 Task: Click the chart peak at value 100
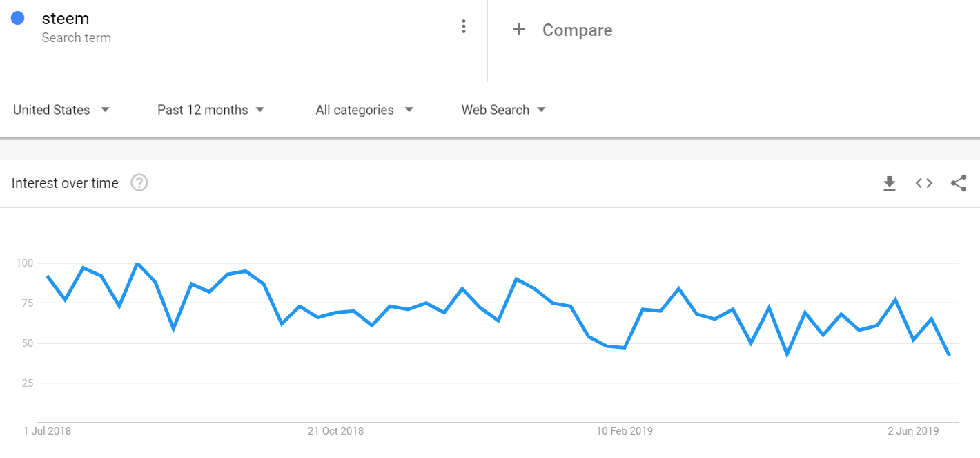point(138,263)
